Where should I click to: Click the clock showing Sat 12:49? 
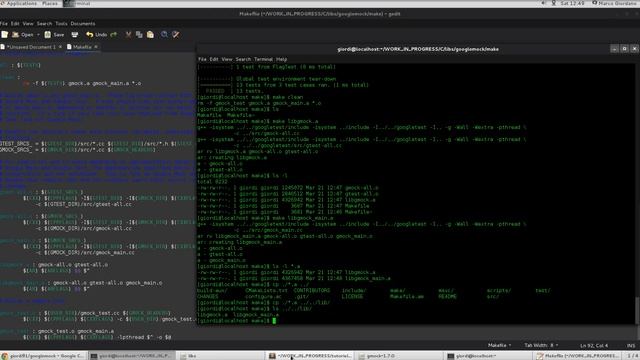[572, 3]
